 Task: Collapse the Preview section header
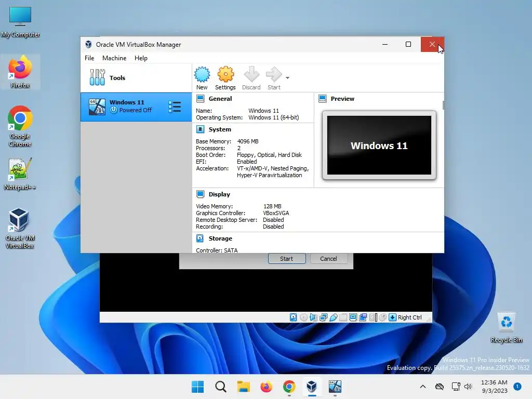tap(342, 99)
